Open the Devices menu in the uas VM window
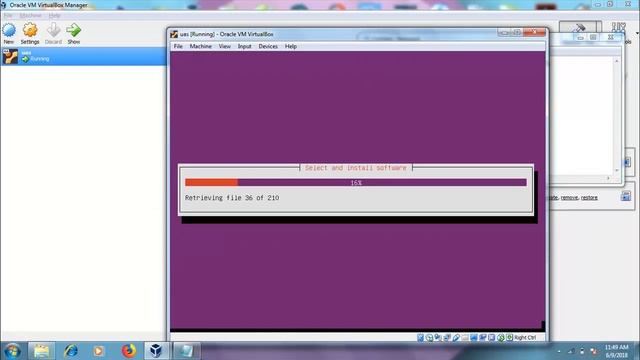Image resolution: width=640 pixels, height=360 pixels. click(268, 47)
